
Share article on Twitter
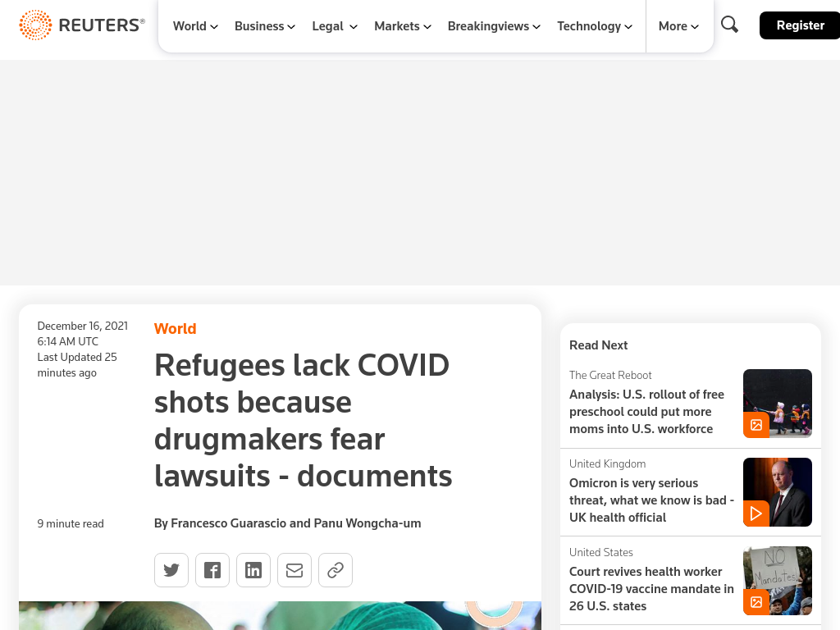(x=171, y=570)
